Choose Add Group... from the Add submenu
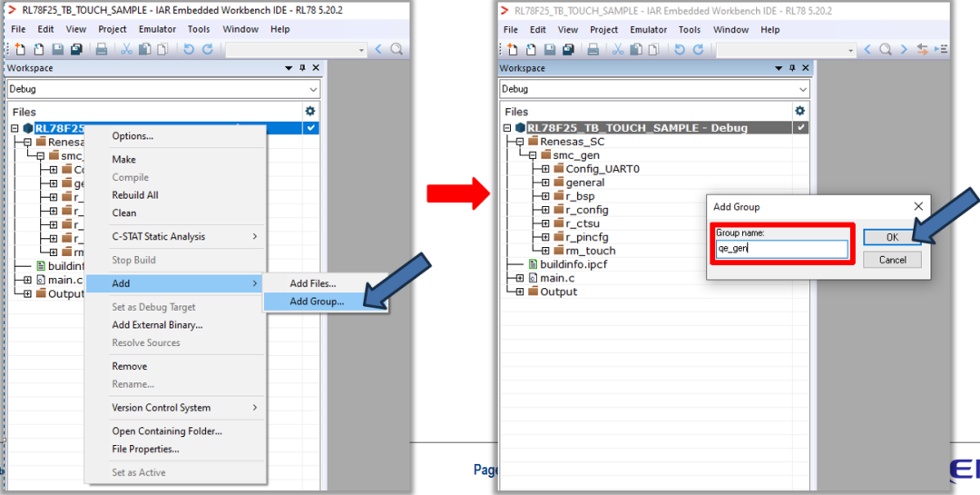The image size is (980, 495). click(317, 302)
